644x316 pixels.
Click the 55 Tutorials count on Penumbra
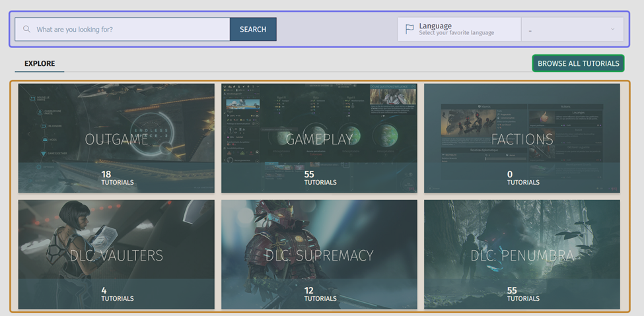[522, 294]
